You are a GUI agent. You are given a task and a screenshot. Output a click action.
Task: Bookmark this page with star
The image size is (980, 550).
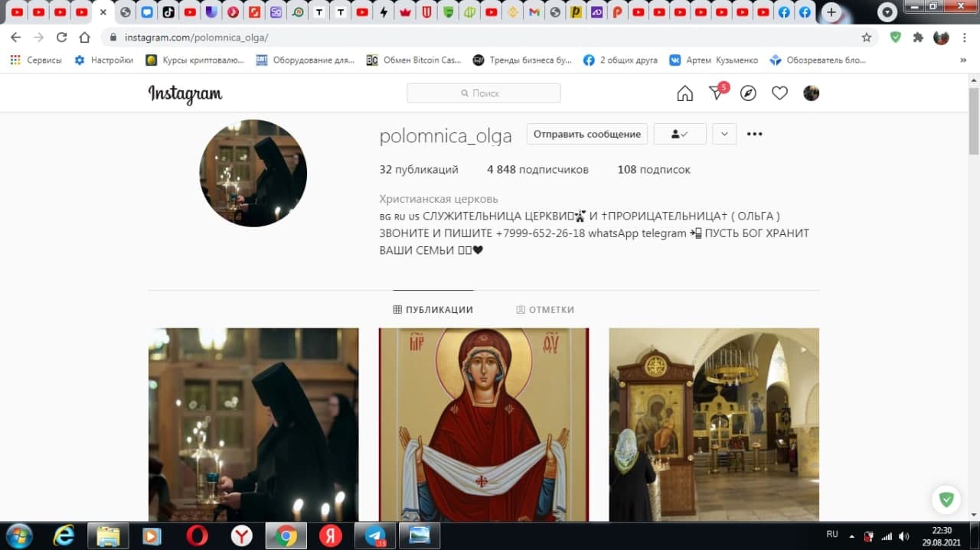click(x=867, y=37)
